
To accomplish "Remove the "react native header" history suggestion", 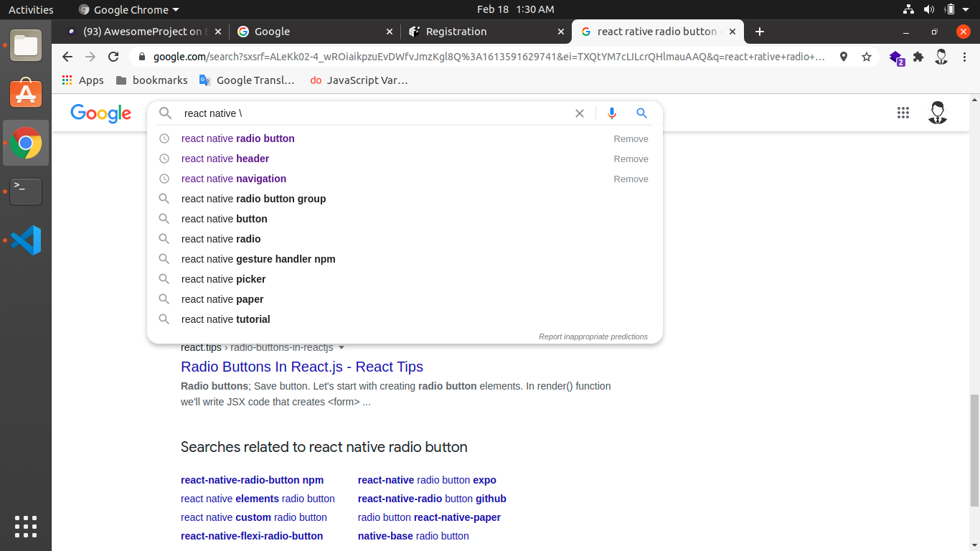I will tap(631, 159).
